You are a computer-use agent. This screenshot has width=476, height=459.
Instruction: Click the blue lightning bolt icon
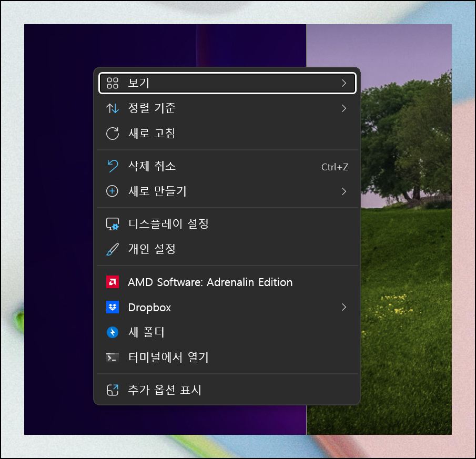pos(113,332)
